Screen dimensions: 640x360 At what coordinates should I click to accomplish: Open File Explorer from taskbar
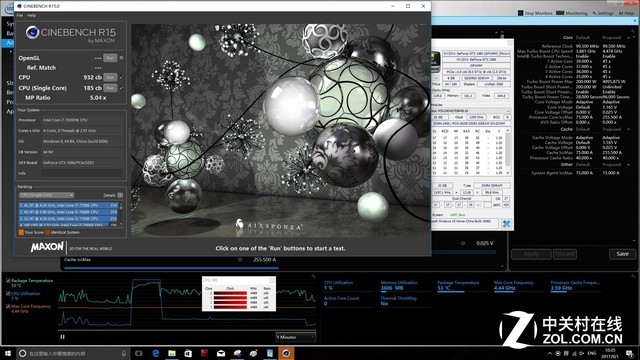(172, 353)
